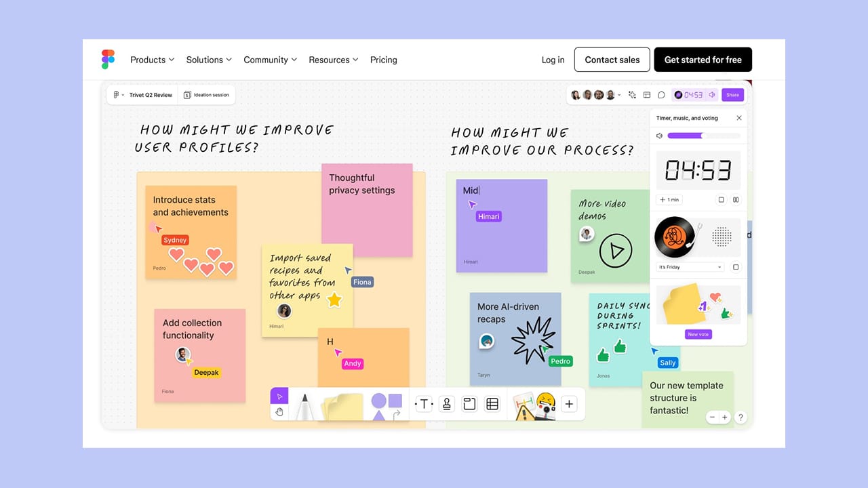
Task: Add 1 min to the timer
Action: coord(669,200)
